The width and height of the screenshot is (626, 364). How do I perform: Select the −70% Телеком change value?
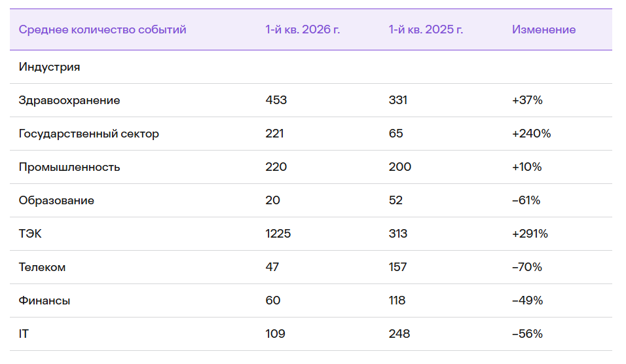coord(527,267)
